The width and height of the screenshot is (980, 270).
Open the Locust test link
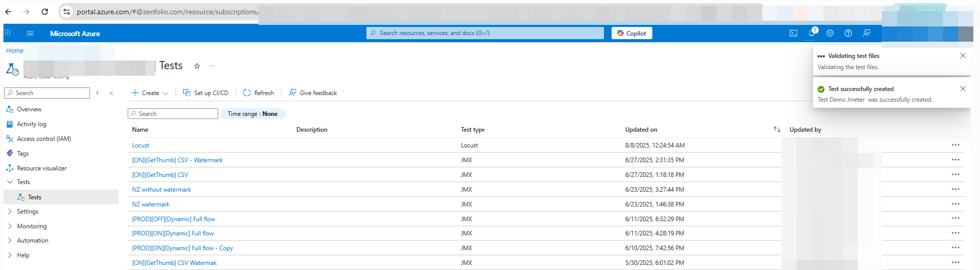pos(140,145)
